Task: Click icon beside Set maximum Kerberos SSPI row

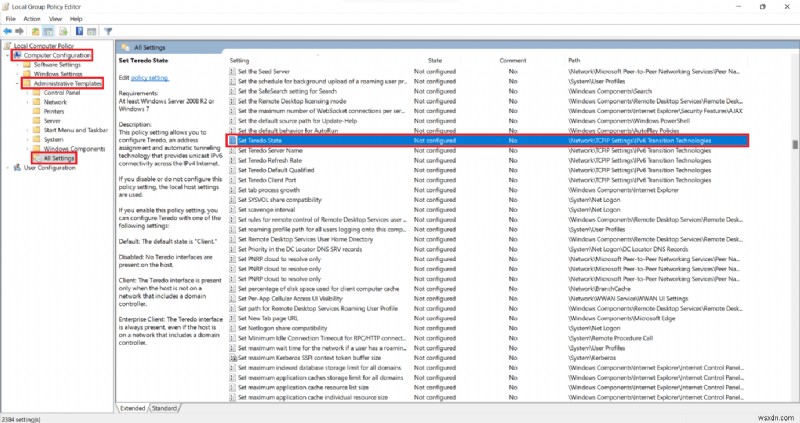Action: point(233,358)
